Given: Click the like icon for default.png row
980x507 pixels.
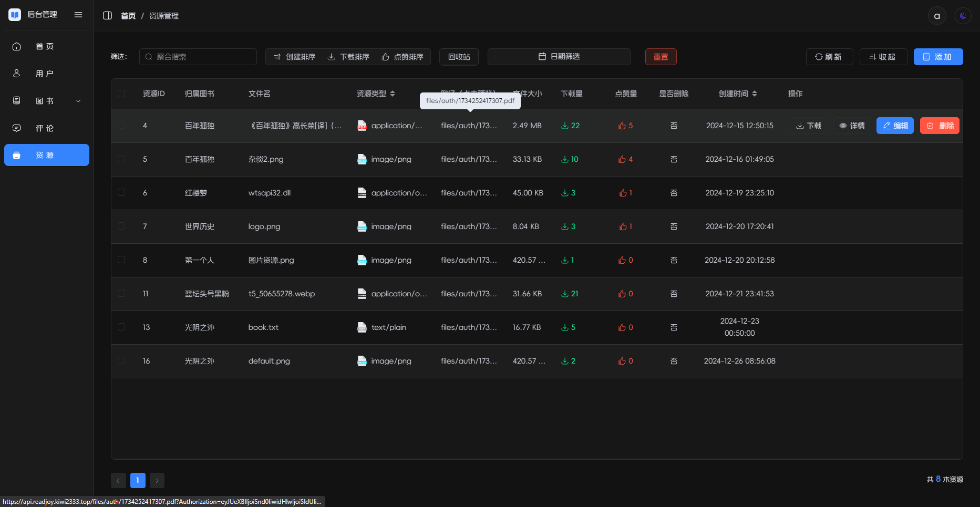Looking at the screenshot, I should pos(622,361).
